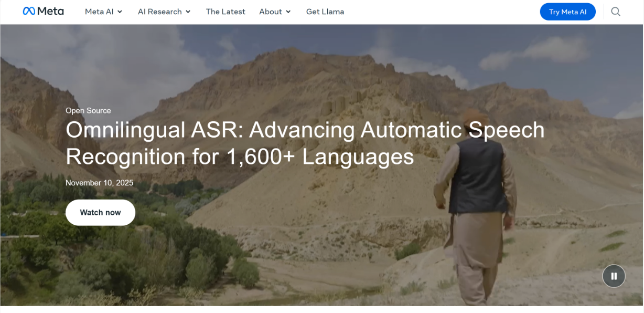Viewport: 644px width, 313px height.
Task: Open the Get Llama link
Action: 325,12
